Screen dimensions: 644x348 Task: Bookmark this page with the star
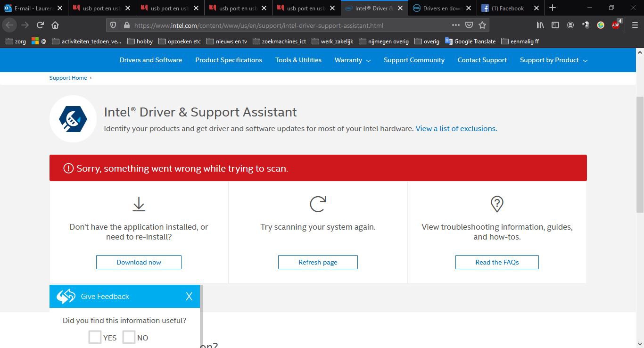point(482,25)
